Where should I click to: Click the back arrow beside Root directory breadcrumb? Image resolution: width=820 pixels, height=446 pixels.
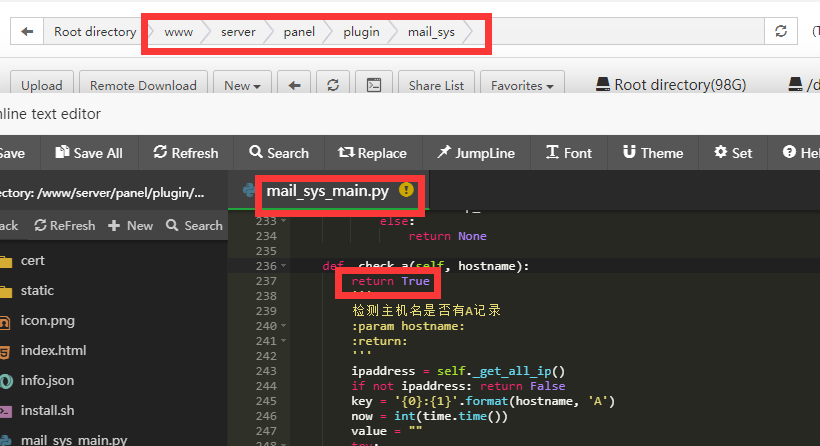point(27,32)
